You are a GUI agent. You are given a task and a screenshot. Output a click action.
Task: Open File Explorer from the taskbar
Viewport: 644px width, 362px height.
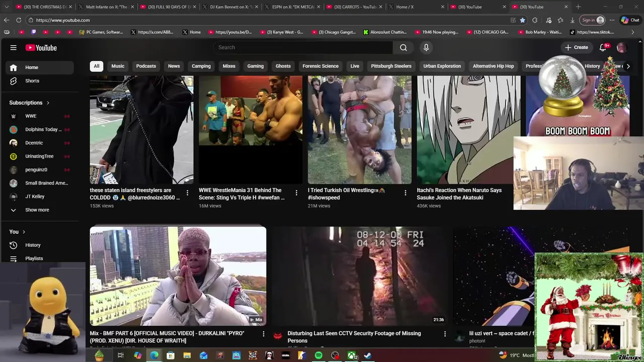[187, 355]
